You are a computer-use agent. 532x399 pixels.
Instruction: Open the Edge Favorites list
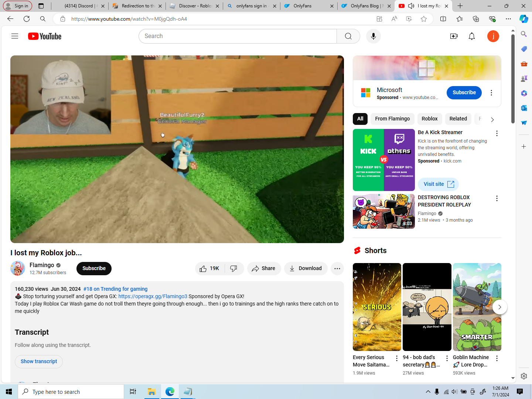point(460,19)
